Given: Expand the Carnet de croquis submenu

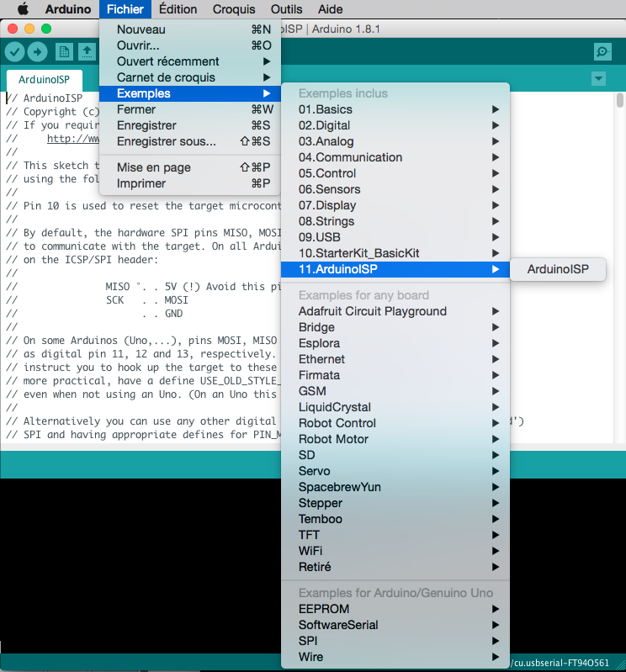Looking at the screenshot, I should 190,77.
